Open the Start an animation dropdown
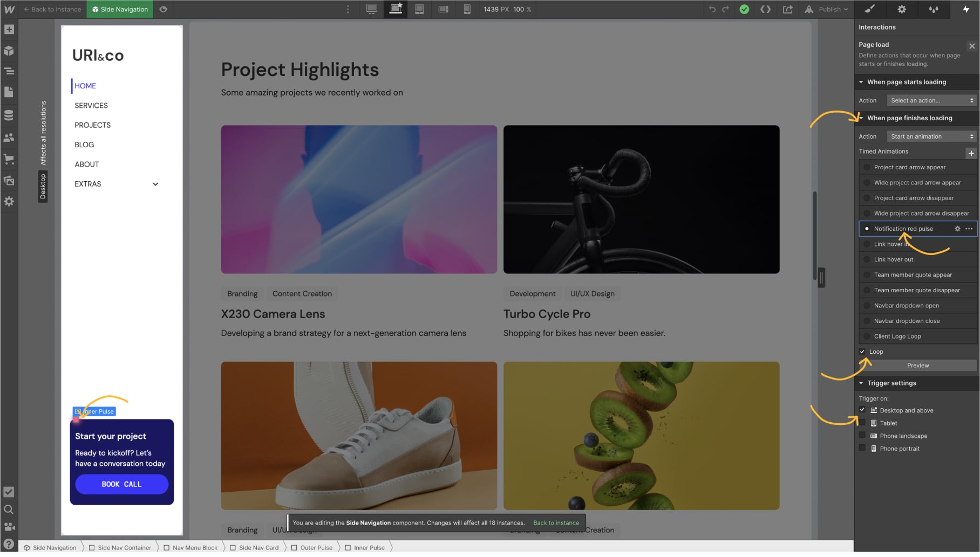The image size is (980, 557). [x=932, y=136]
